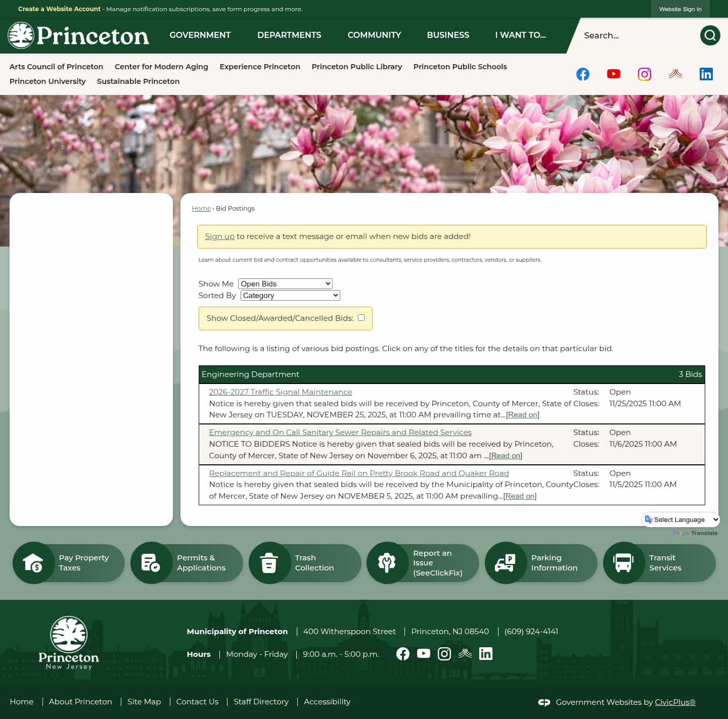
Task: Open the I WANT TO... menu
Action: tap(520, 35)
